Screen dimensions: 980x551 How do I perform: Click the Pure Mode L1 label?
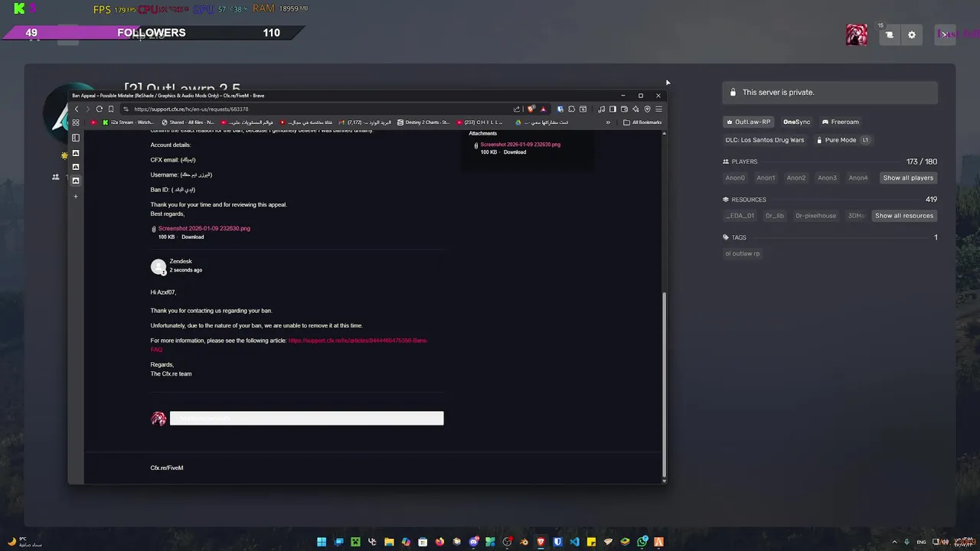click(842, 140)
